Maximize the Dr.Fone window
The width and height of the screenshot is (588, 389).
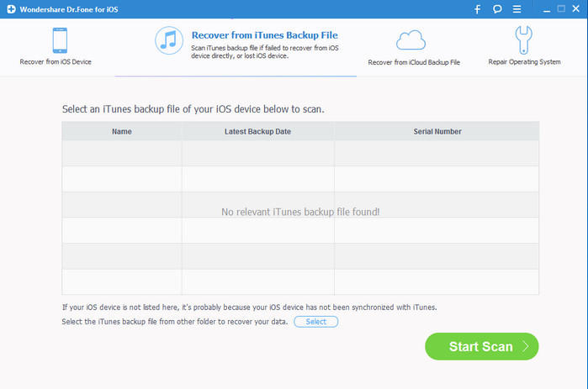tap(561, 8)
